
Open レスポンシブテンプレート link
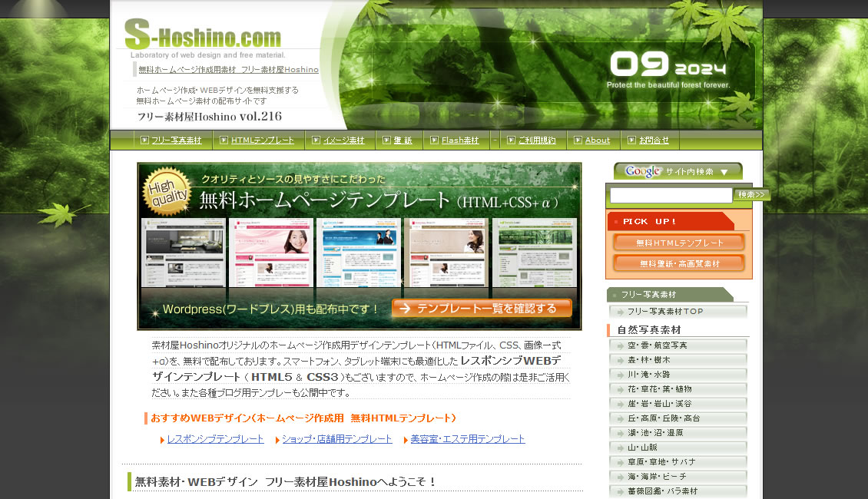[215, 439]
